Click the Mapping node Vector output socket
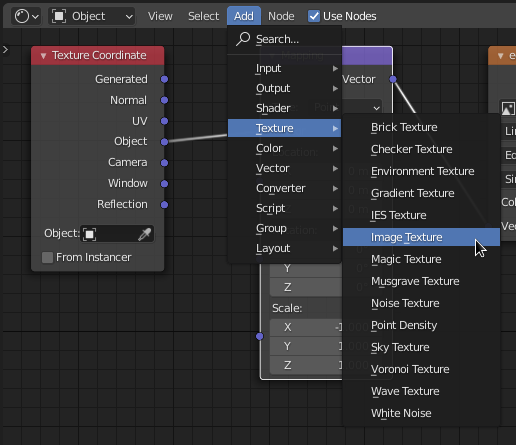516x445 pixels. [393, 79]
